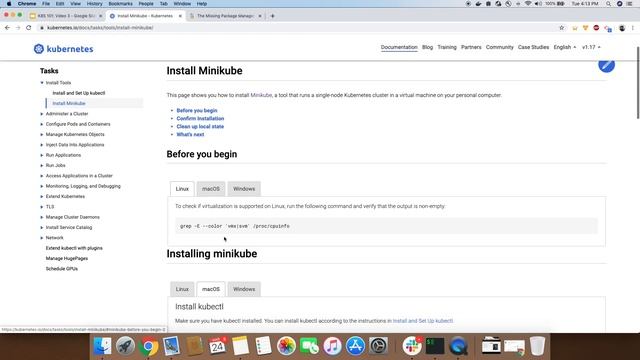Click the address bar URL field
The height and width of the screenshot is (360, 640).
point(298,28)
